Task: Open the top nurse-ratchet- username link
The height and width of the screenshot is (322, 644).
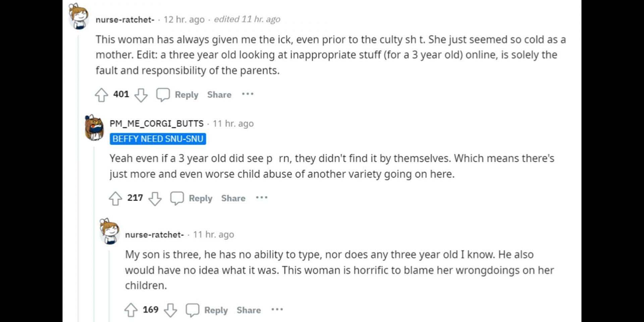Action: pyautogui.click(x=125, y=20)
